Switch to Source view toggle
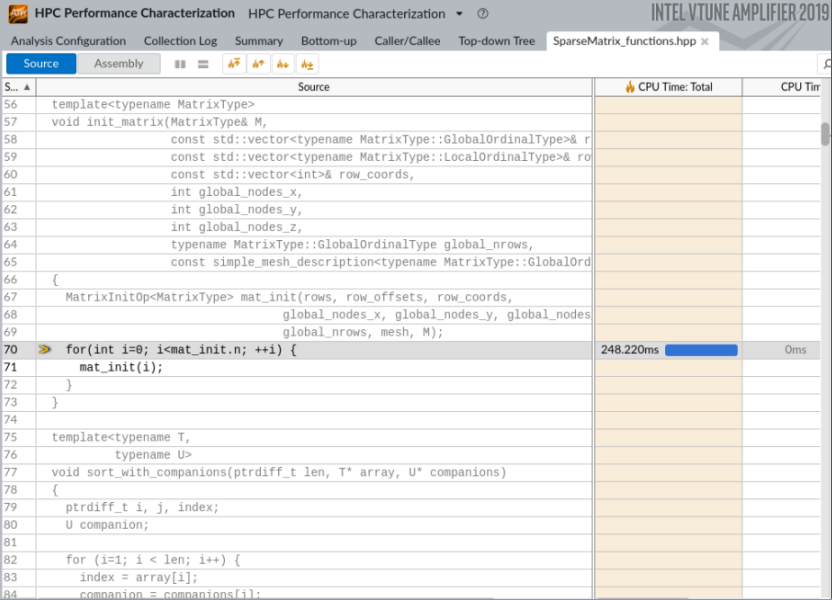The width and height of the screenshot is (832, 600). (x=41, y=64)
